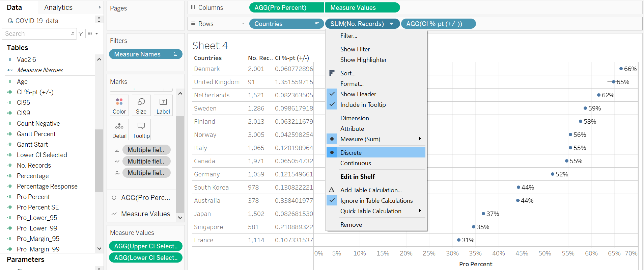Select the Continuous option

356,163
